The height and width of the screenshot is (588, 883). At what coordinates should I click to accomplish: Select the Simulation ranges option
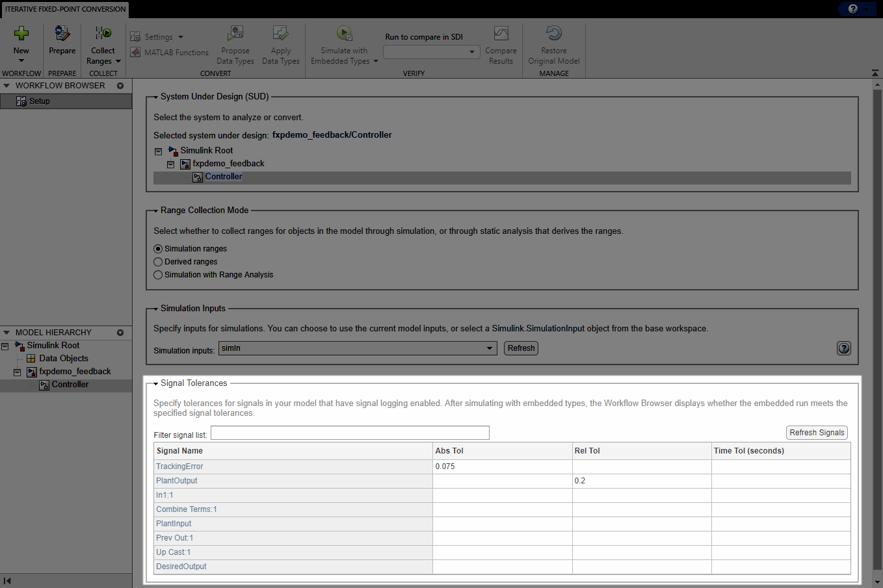click(157, 248)
